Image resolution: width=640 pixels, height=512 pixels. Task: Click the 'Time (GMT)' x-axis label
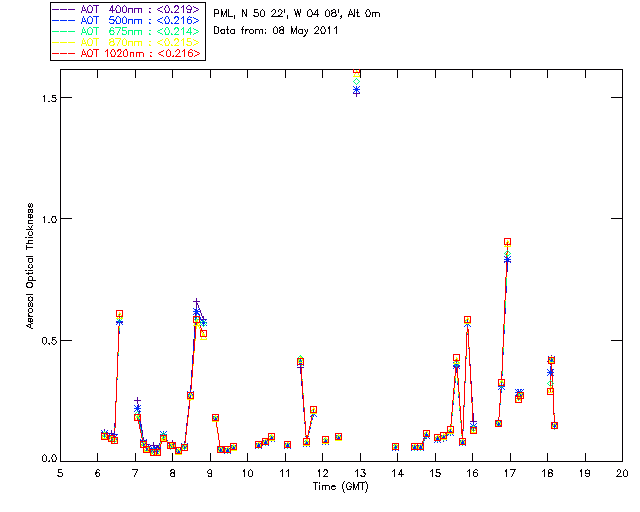click(341, 485)
